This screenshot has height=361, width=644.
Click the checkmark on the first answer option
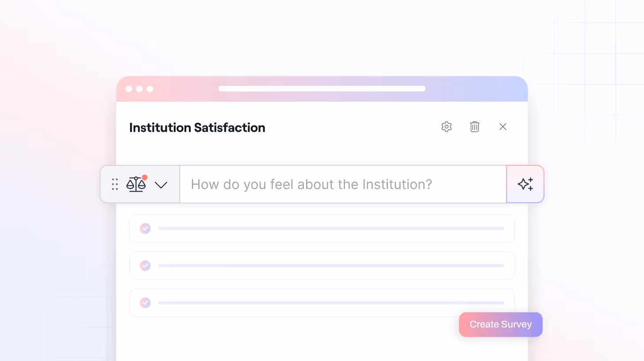click(x=145, y=228)
